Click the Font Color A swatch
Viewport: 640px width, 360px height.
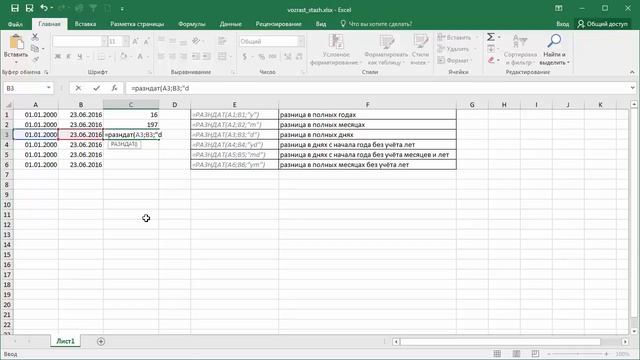click(140, 56)
